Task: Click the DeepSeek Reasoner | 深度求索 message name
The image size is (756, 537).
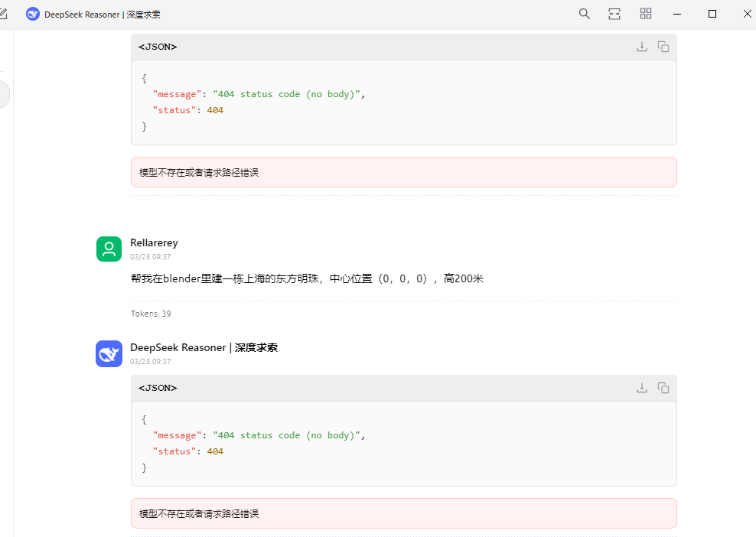Action: 204,347
